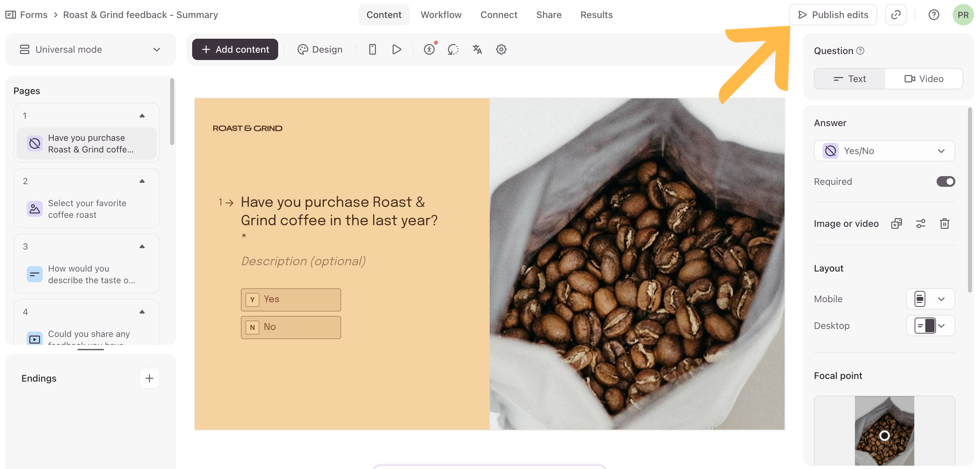The width and height of the screenshot is (980, 469).
Task: Replace image via Image or video icon
Action: pos(896,224)
